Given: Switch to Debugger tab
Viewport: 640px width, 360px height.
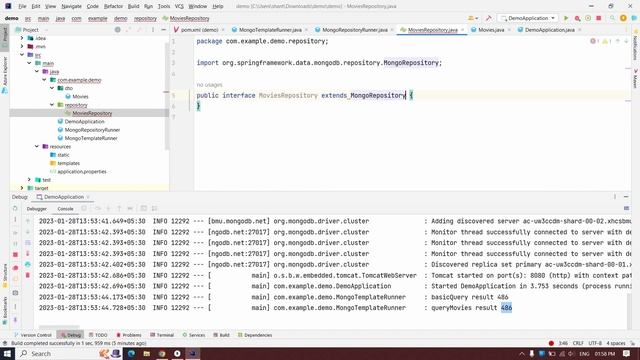Looking at the screenshot, I should coord(37,209).
